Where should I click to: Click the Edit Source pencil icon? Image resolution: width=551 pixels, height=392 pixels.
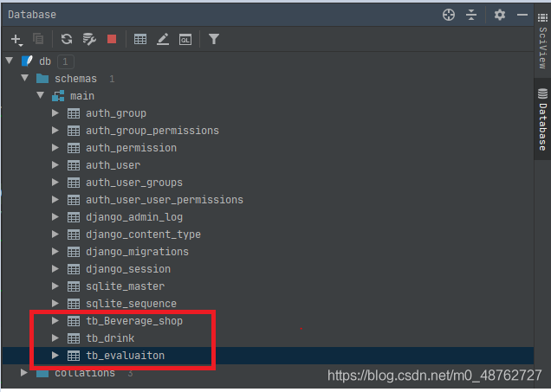click(163, 39)
